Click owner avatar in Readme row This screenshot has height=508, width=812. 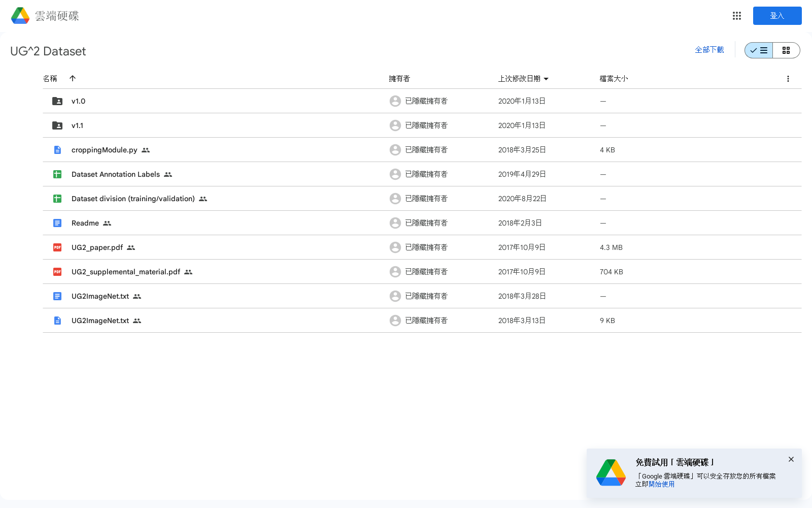(395, 223)
